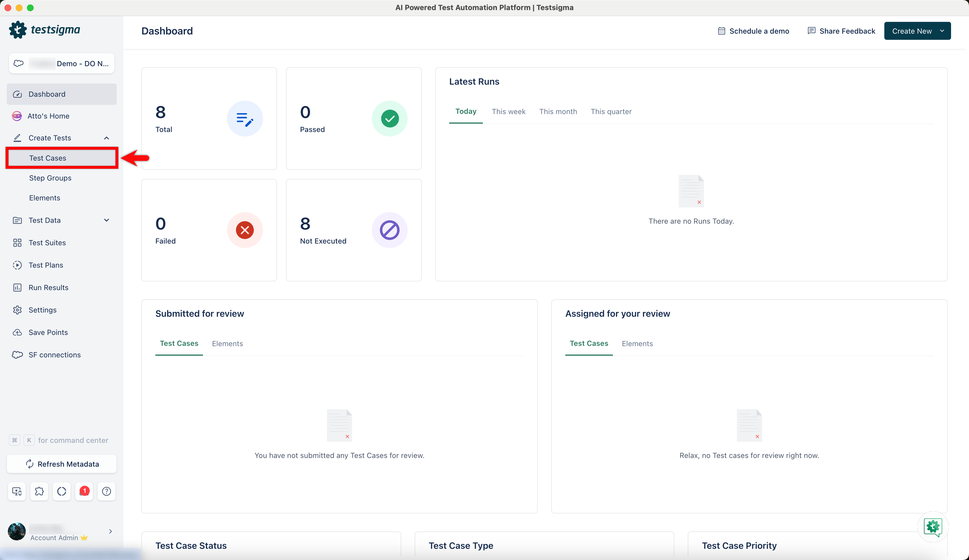Click the '8' Total count
The height and width of the screenshot is (560, 969).
point(160,112)
